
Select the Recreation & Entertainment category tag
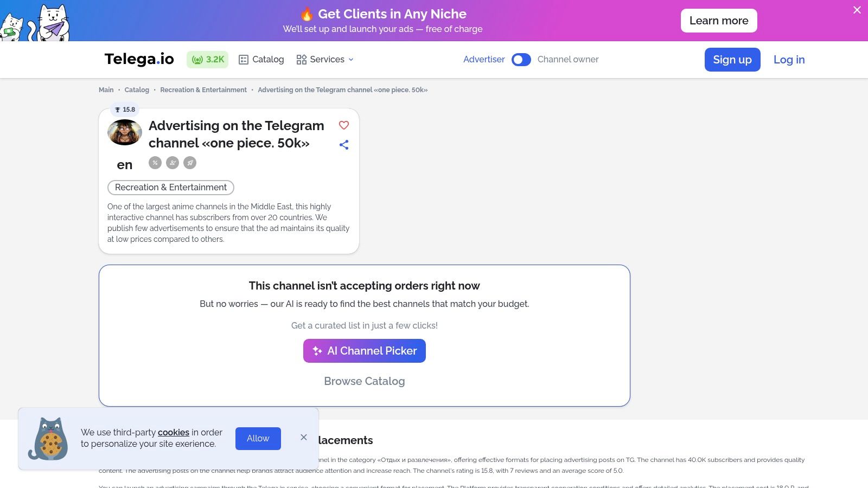171,188
